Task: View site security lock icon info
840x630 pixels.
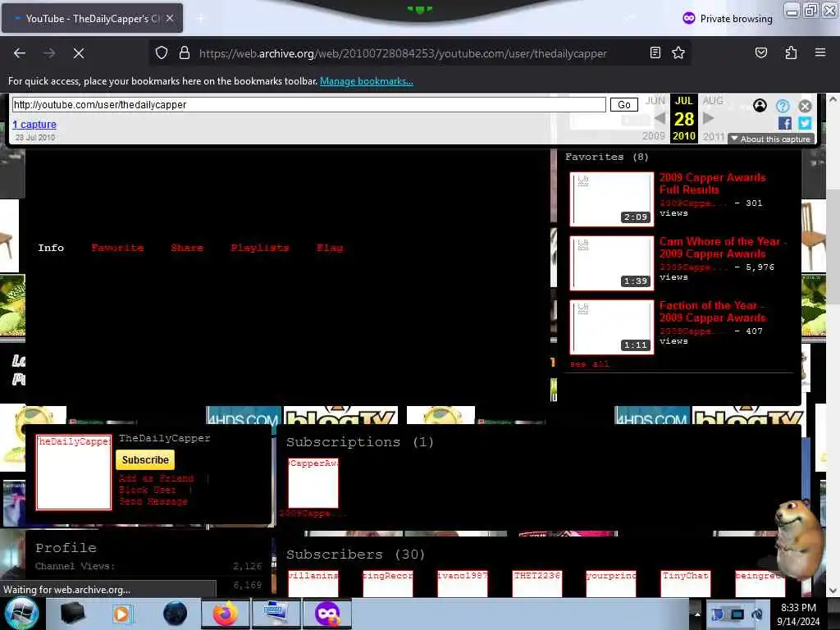Action: click(185, 53)
